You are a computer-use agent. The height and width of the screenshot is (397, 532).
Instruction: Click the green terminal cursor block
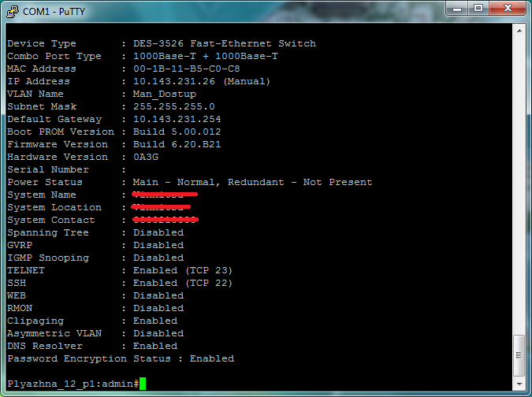[x=143, y=384]
